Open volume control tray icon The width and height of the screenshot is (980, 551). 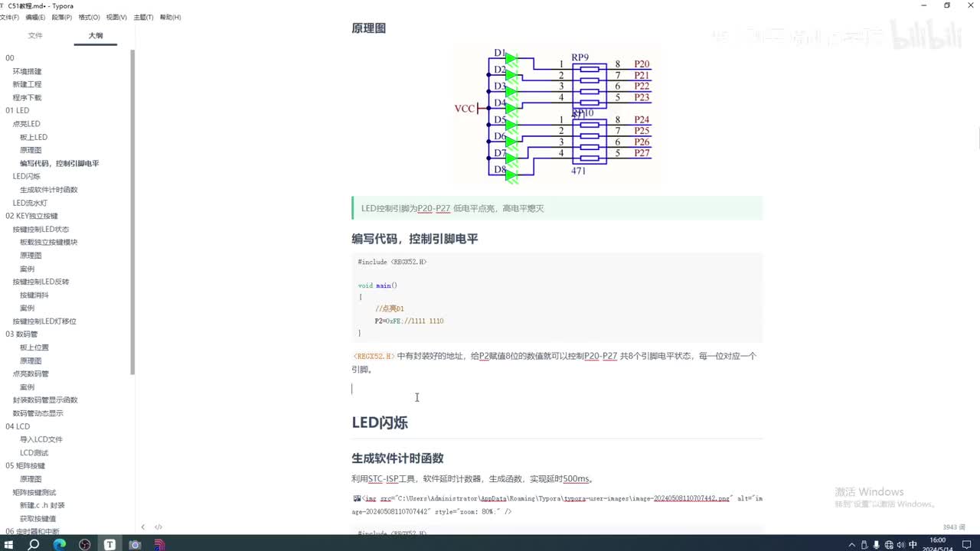[x=900, y=545]
